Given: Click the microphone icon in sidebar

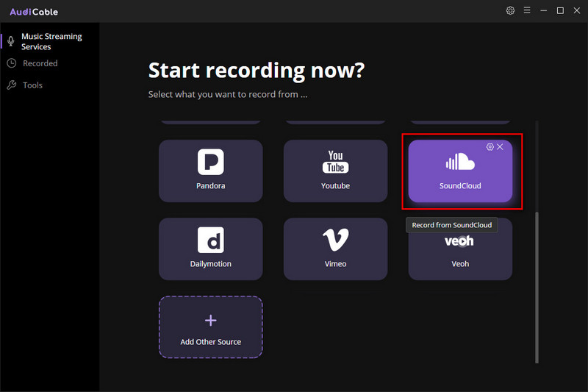Looking at the screenshot, I should pos(11,41).
